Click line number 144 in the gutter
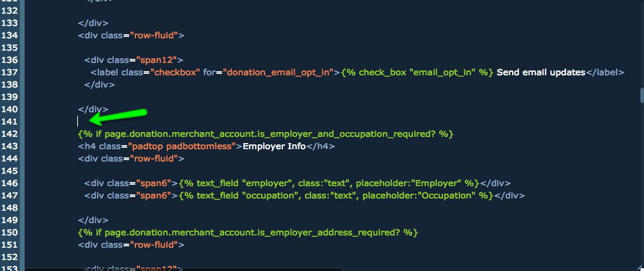The width and height of the screenshot is (644, 271). [x=10, y=159]
